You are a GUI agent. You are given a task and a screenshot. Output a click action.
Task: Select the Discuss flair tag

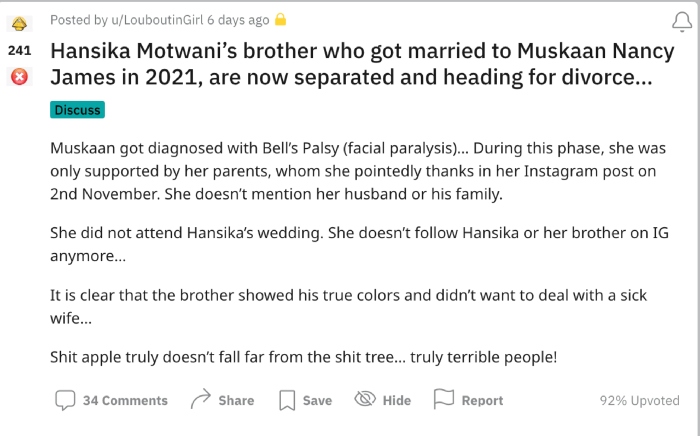pos(77,110)
